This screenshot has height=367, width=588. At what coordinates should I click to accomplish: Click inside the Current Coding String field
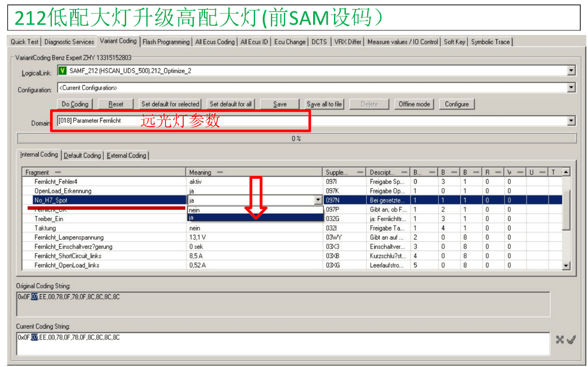(x=282, y=344)
